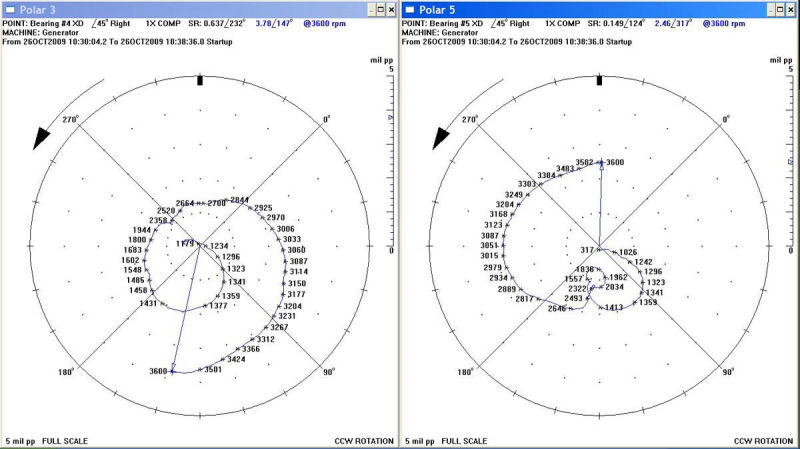Close the Polar 5 window
The width and height of the screenshot is (800, 449).
pos(789,8)
